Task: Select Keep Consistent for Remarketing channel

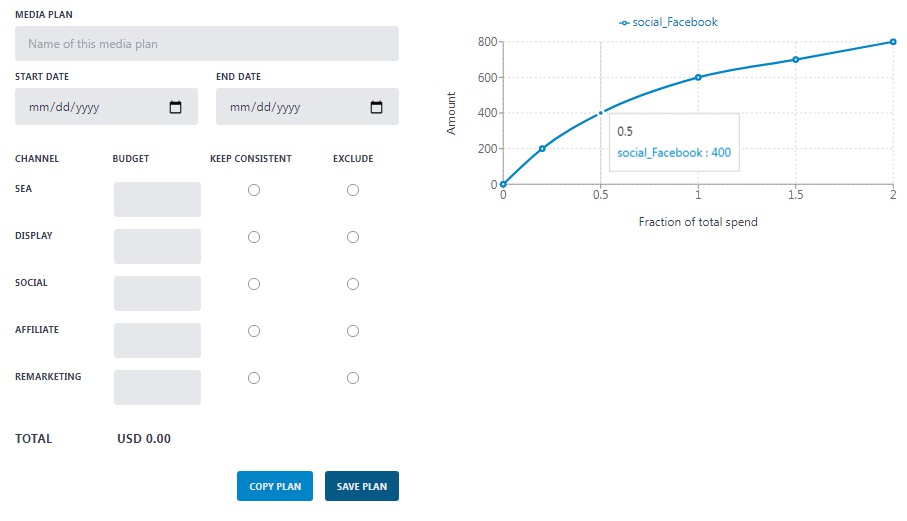Action: (x=254, y=378)
